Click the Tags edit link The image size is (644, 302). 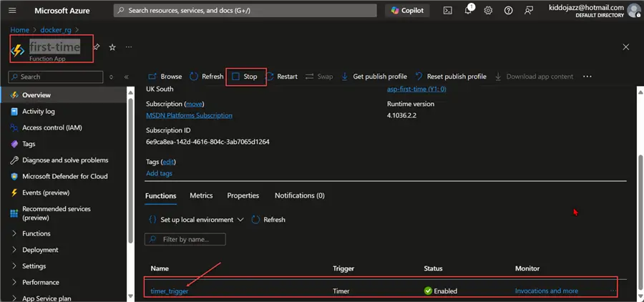tap(168, 162)
